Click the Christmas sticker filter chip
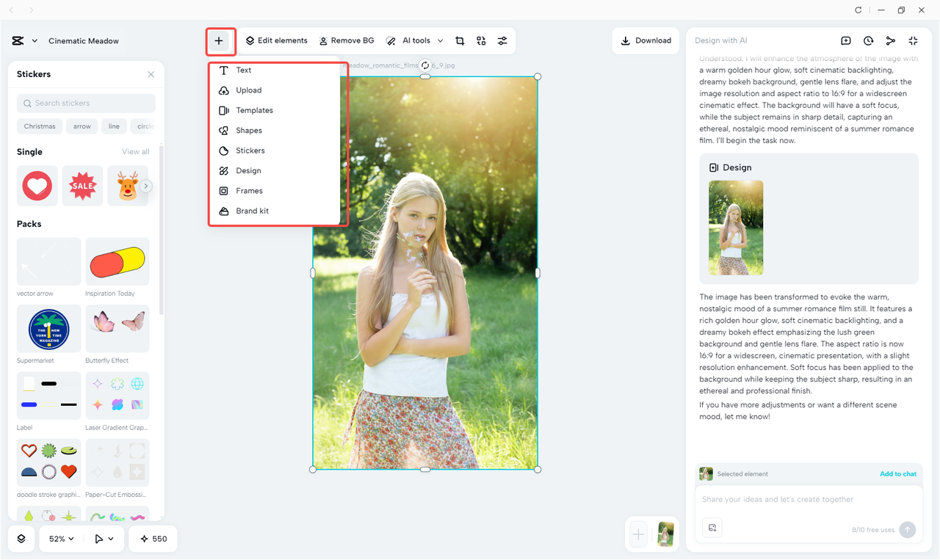Viewport: 940px width, 560px height. point(39,126)
